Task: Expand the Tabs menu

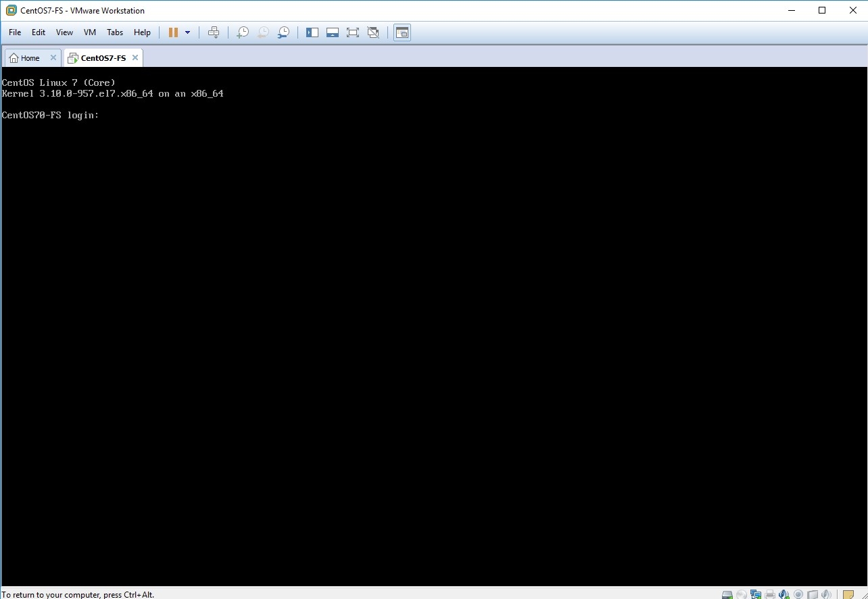Action: click(x=115, y=32)
